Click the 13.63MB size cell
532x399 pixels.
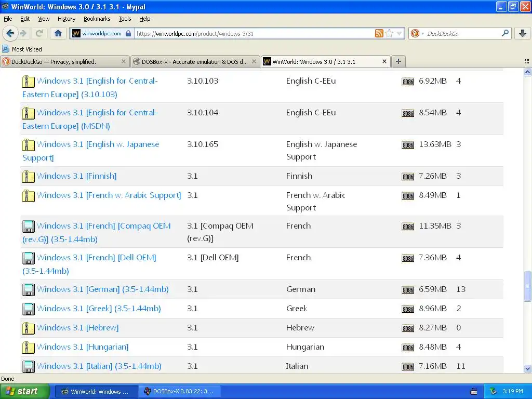pyautogui.click(x=435, y=144)
